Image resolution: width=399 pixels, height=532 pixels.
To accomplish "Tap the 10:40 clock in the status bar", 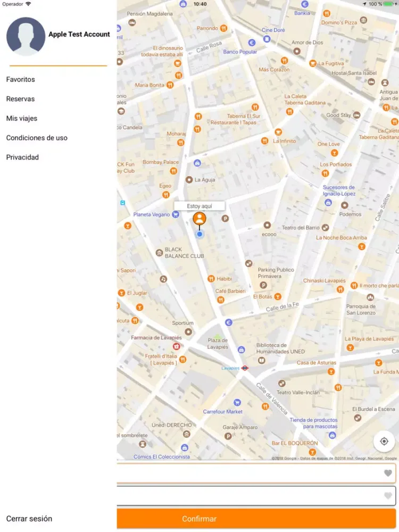I will 200,4.
